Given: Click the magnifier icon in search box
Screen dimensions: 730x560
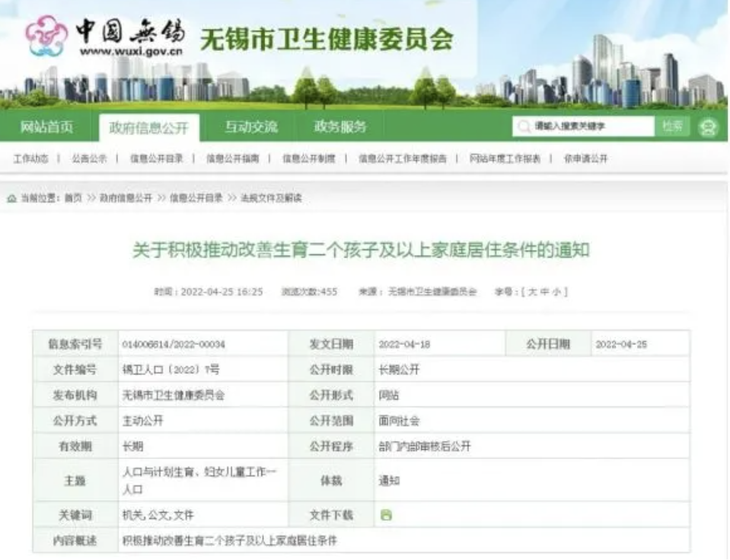Looking at the screenshot, I should [x=523, y=126].
